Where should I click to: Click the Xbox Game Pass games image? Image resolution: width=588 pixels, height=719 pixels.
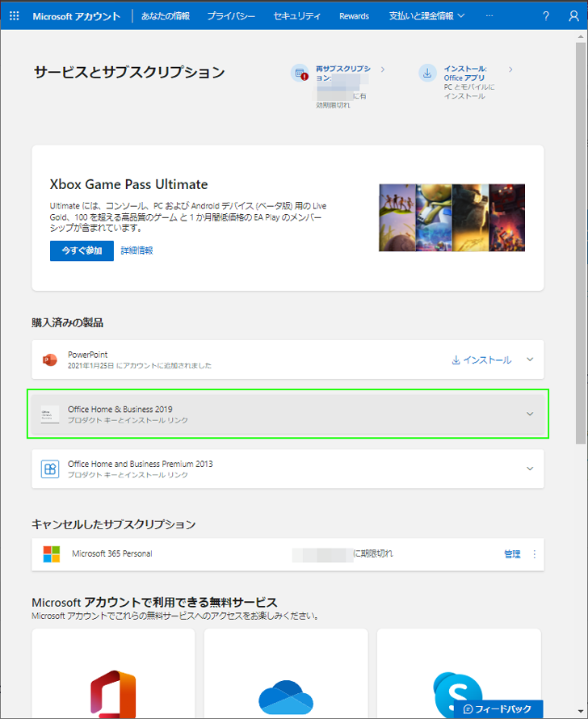tap(451, 218)
